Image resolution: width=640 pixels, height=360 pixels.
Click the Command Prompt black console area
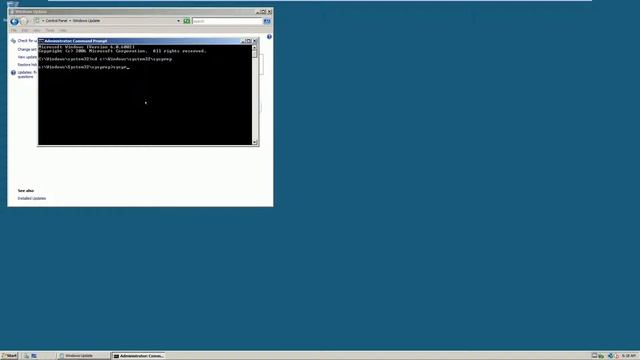145,95
